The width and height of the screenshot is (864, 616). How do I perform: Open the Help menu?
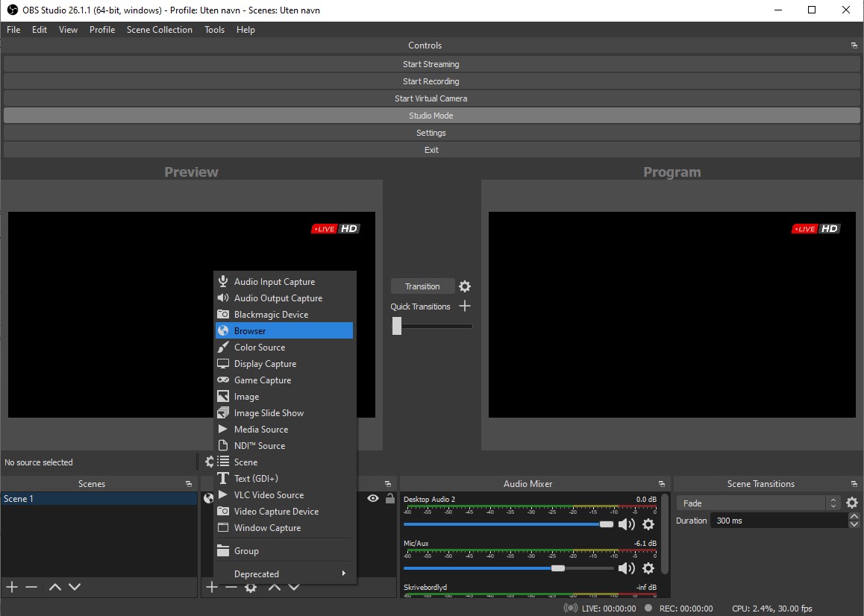(245, 30)
